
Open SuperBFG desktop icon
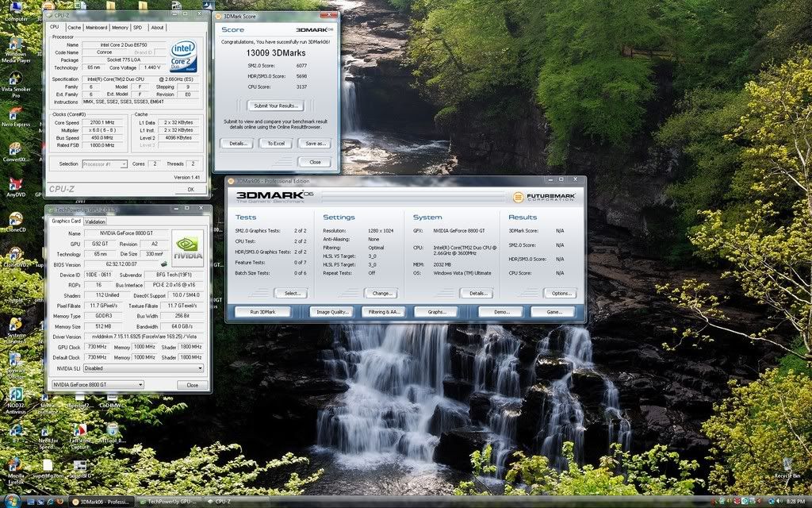[x=80, y=468]
